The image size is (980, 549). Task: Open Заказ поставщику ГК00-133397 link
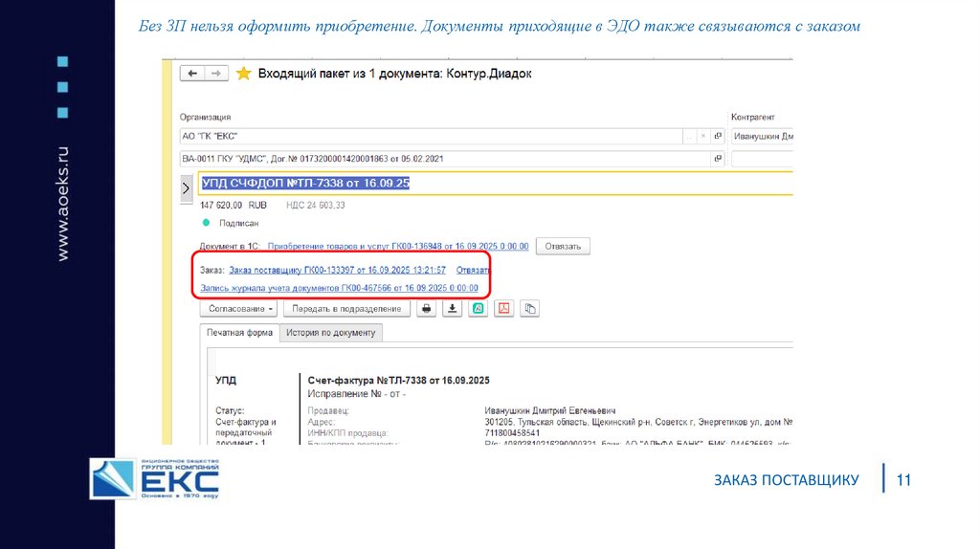point(338,270)
